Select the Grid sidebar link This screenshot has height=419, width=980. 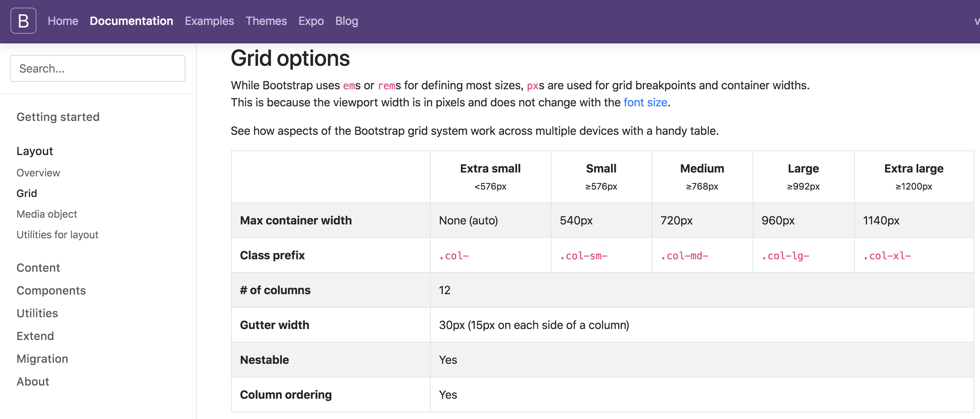click(27, 193)
